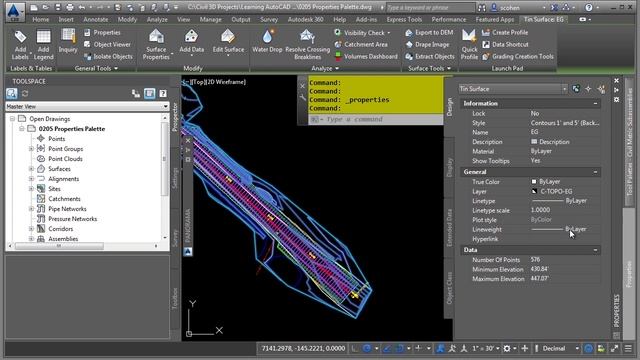Click the command line customize wrench icon

click(302, 98)
